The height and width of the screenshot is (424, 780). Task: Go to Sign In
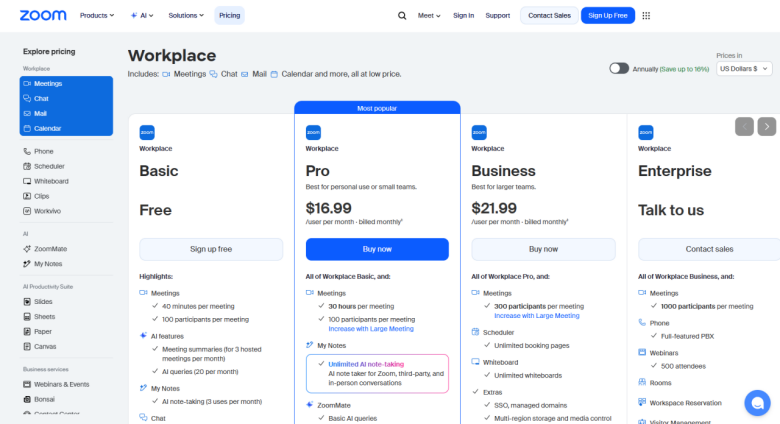coord(463,15)
